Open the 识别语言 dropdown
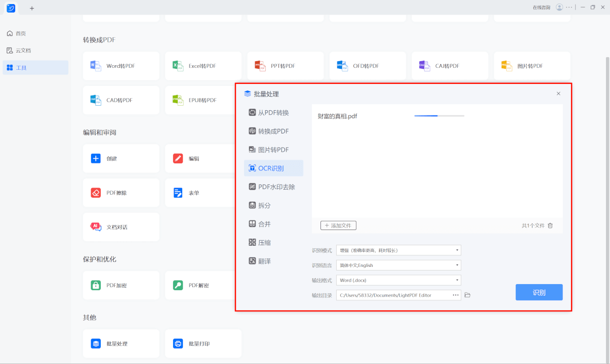This screenshot has width=610, height=364. (x=398, y=265)
